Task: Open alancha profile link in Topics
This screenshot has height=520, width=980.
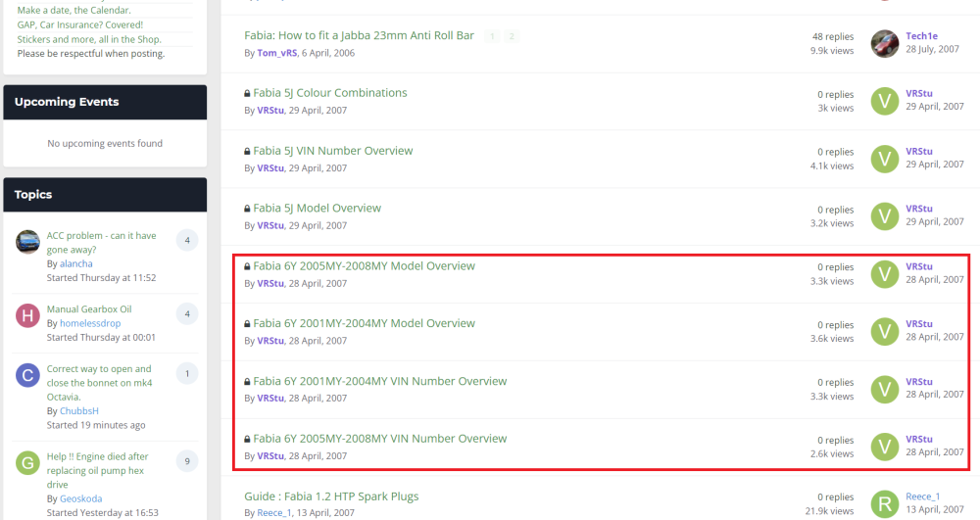Action: click(76, 263)
